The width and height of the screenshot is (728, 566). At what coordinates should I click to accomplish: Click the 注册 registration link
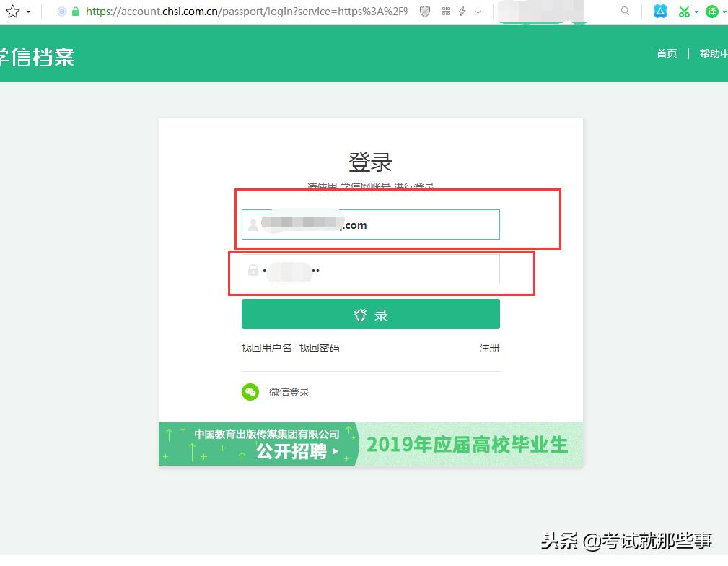click(x=489, y=348)
